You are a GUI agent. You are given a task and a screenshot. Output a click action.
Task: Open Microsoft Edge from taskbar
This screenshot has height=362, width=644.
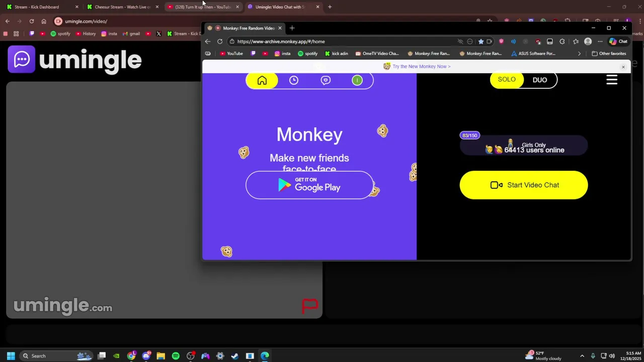coord(265,356)
